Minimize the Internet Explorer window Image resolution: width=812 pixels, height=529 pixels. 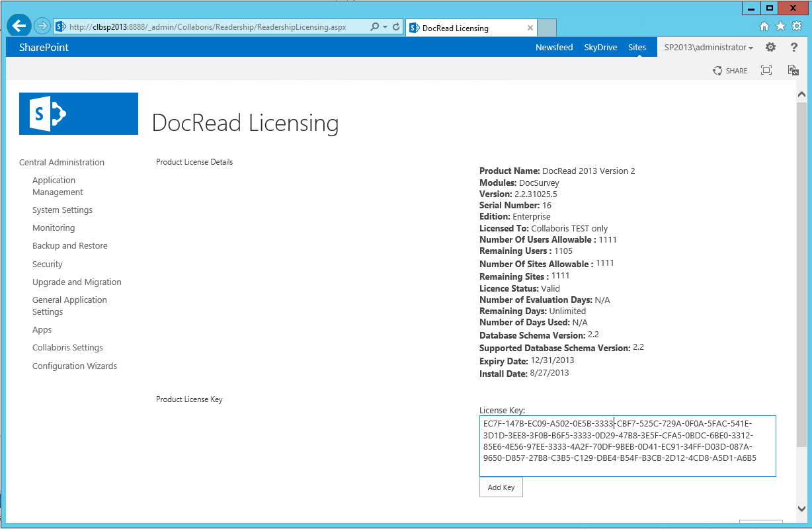[x=750, y=8]
